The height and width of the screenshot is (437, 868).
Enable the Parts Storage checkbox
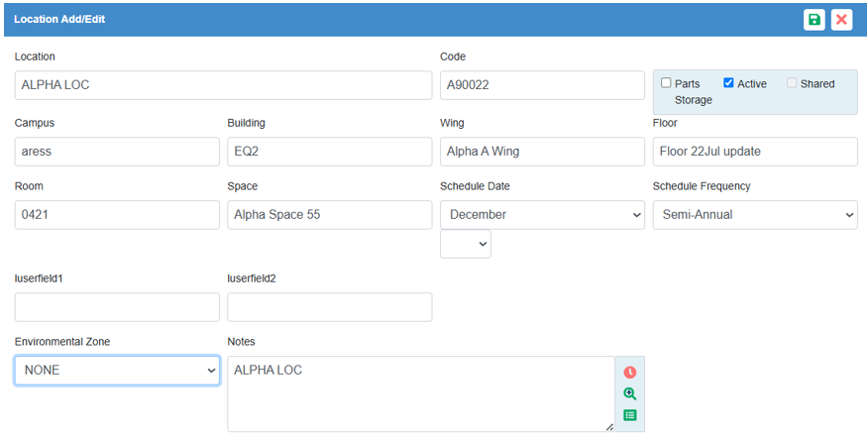pyautogui.click(x=667, y=83)
